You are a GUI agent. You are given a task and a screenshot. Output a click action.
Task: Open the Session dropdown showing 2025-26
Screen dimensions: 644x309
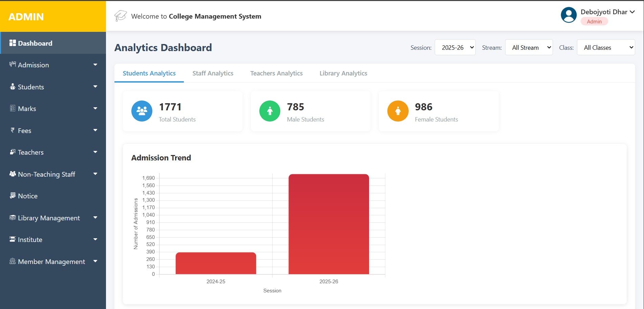455,47
